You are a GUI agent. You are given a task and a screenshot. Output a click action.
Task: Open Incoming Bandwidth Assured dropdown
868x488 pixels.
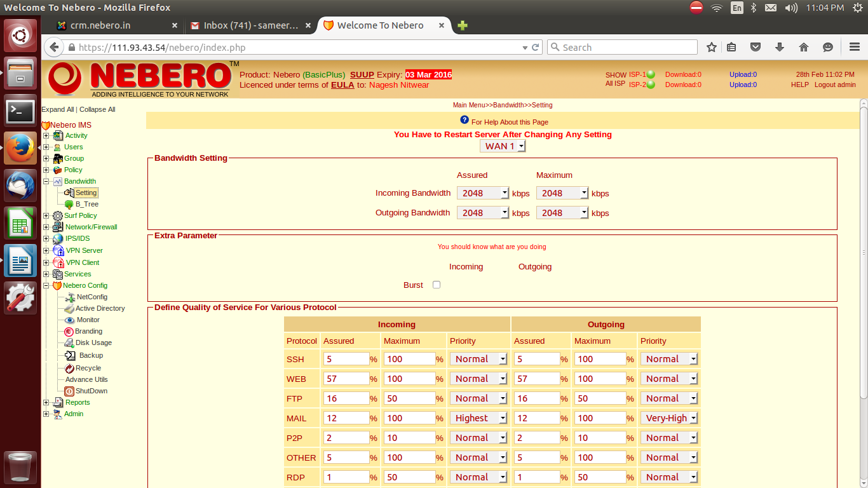point(483,193)
